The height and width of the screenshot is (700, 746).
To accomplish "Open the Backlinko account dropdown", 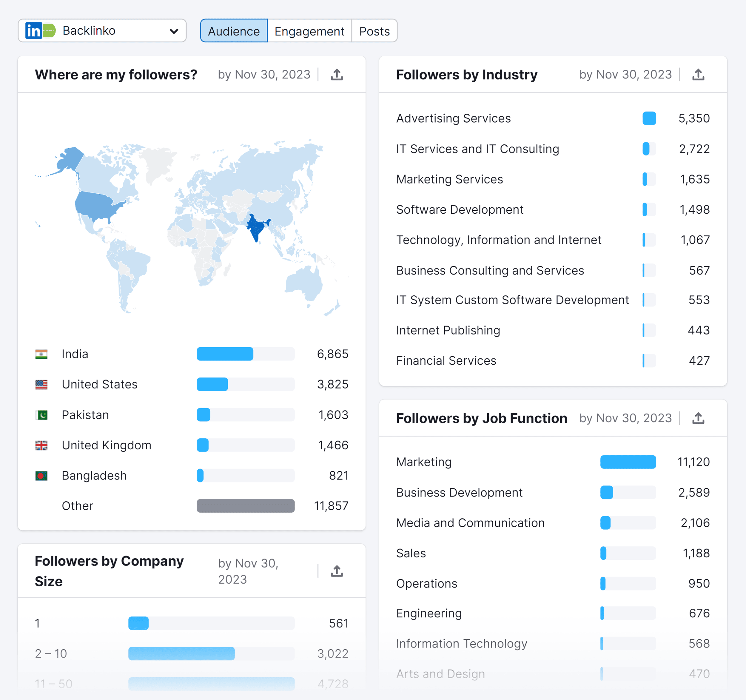I will 174,31.
